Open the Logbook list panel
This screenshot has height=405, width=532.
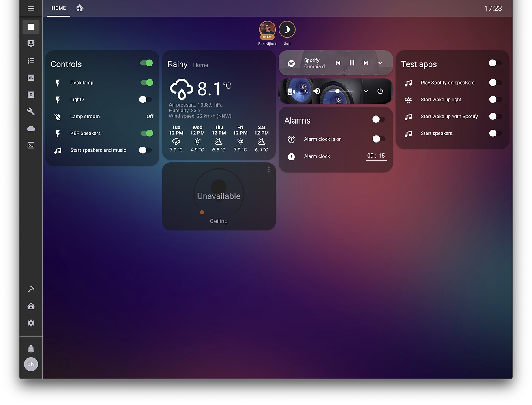point(31,60)
